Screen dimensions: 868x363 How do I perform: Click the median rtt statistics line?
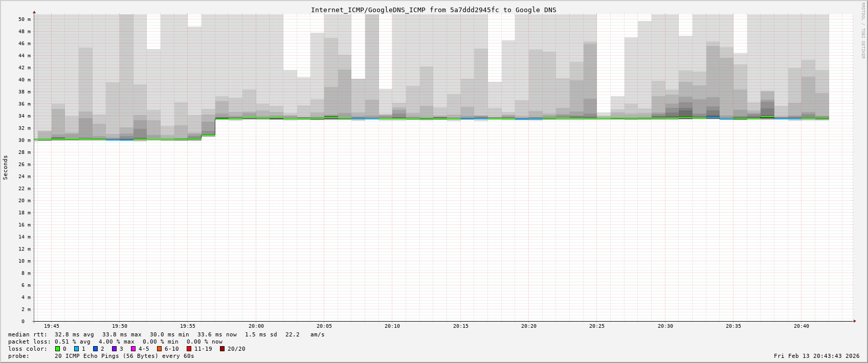pyautogui.click(x=166, y=334)
